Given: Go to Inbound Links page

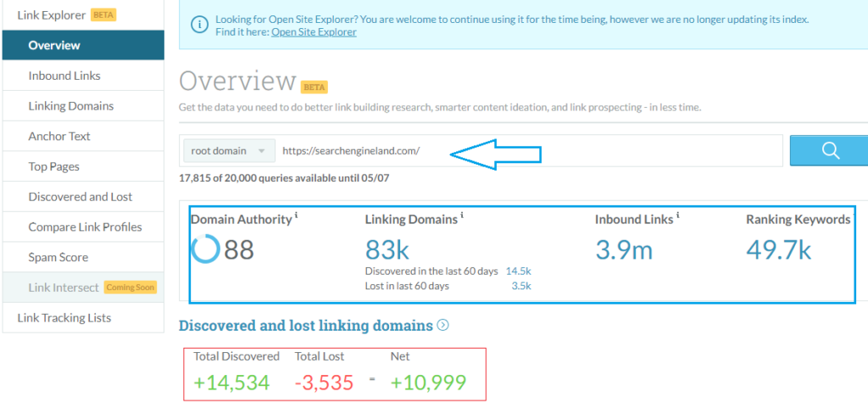Looking at the screenshot, I should pos(83,76).
